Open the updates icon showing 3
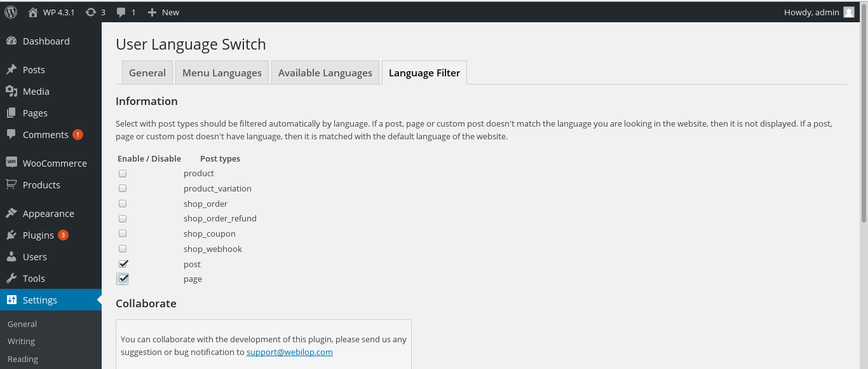Viewport: 868px width, 369px height. 91,12
